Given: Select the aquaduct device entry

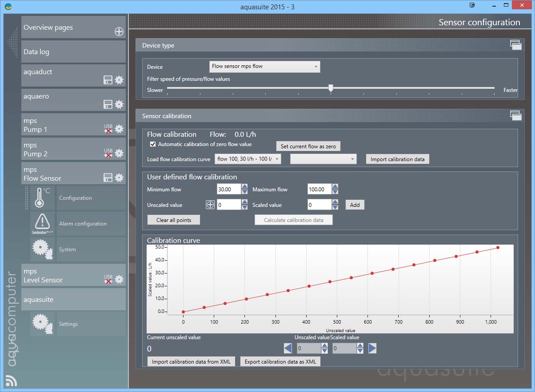Looking at the screenshot, I should tap(74, 76).
